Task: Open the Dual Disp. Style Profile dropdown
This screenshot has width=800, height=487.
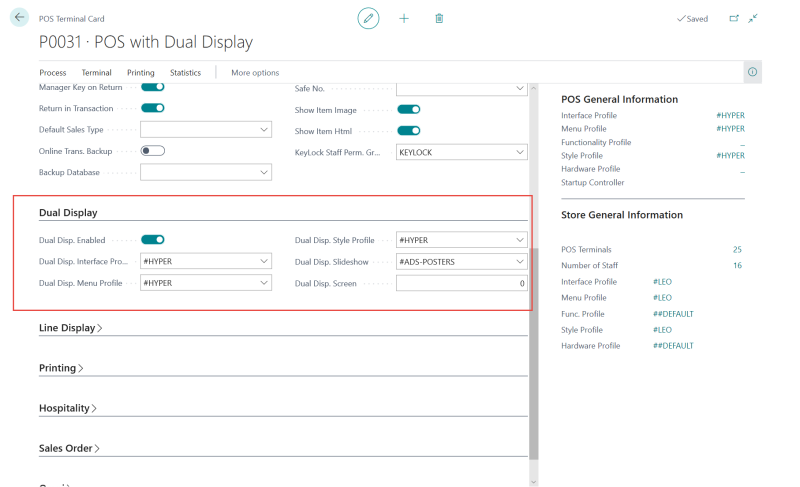Action: (519, 240)
